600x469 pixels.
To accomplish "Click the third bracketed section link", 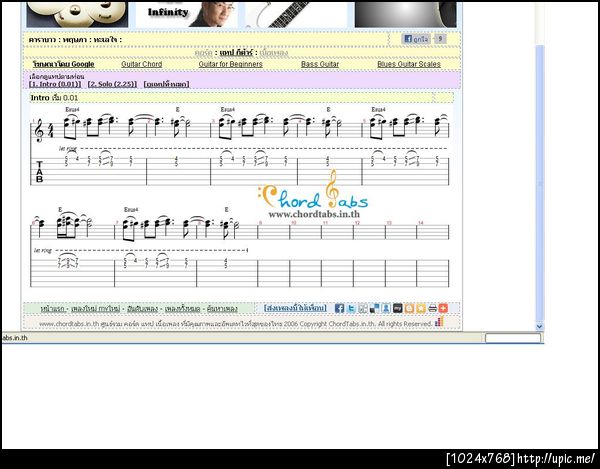I will click(x=166, y=84).
